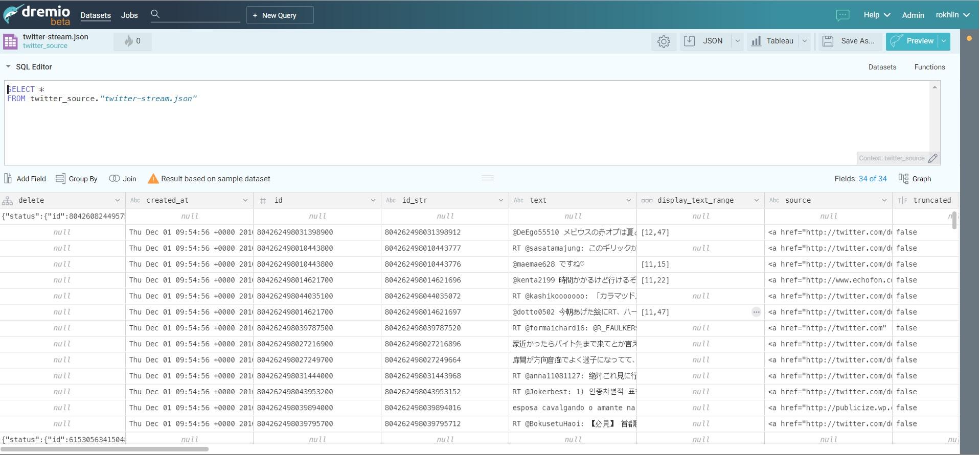Click the orange status dot indicator

pos(969,38)
